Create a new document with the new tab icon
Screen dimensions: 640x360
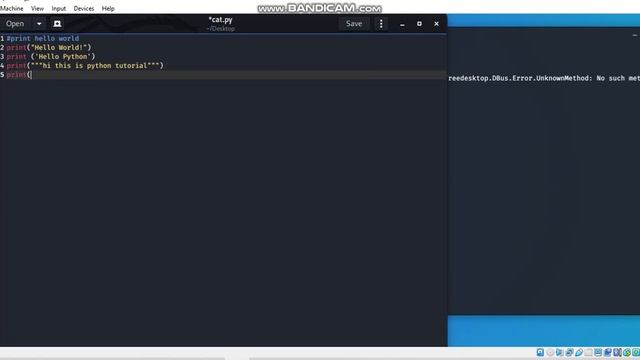[57, 24]
